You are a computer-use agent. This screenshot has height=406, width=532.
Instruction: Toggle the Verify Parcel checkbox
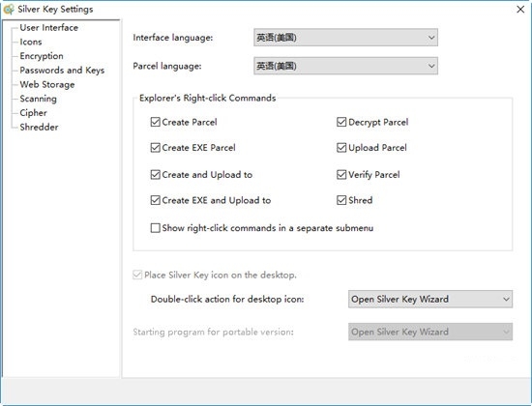(x=341, y=175)
